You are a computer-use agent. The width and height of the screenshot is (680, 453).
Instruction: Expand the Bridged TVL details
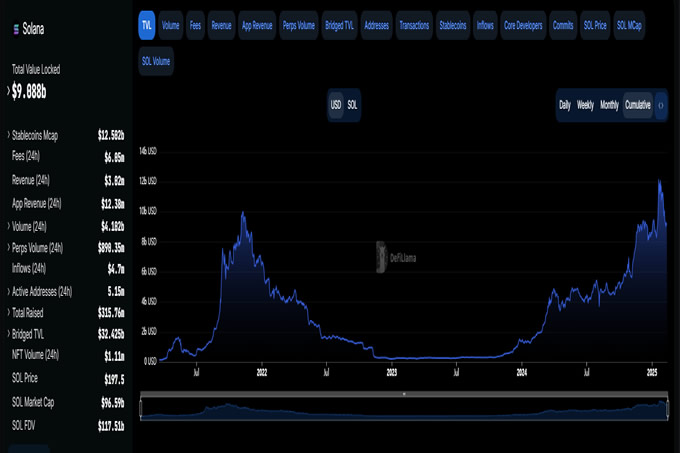pyautogui.click(x=8, y=333)
